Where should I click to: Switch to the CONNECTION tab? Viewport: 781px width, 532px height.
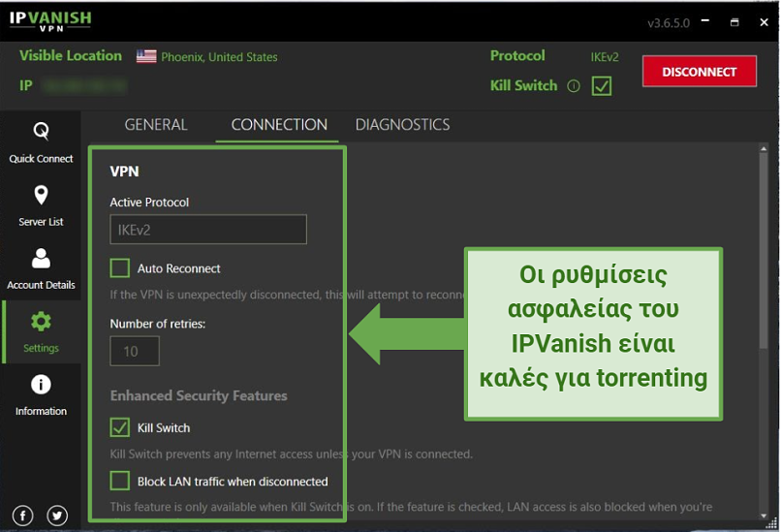pyautogui.click(x=279, y=125)
